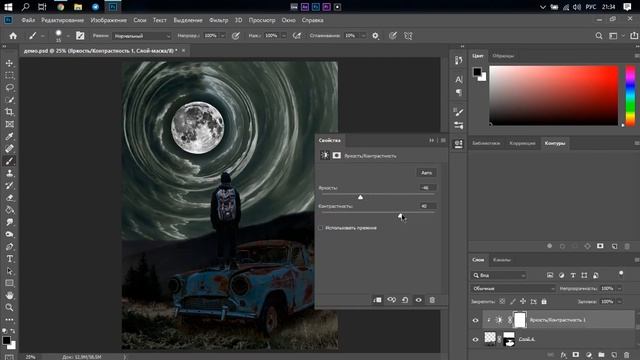
Task: Click the Home icon in options bar
Action: [13, 36]
